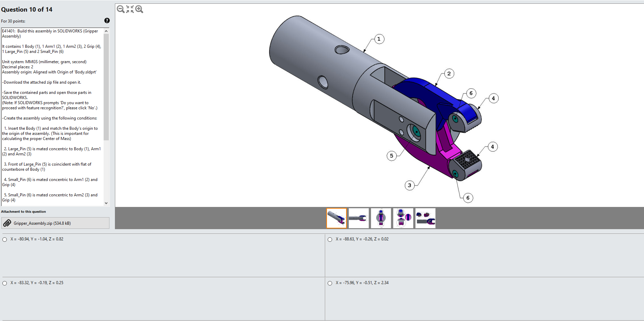Image resolution: width=644 pixels, height=321 pixels.
Task: Click 'Attachment to this question' label
Action: click(23, 212)
